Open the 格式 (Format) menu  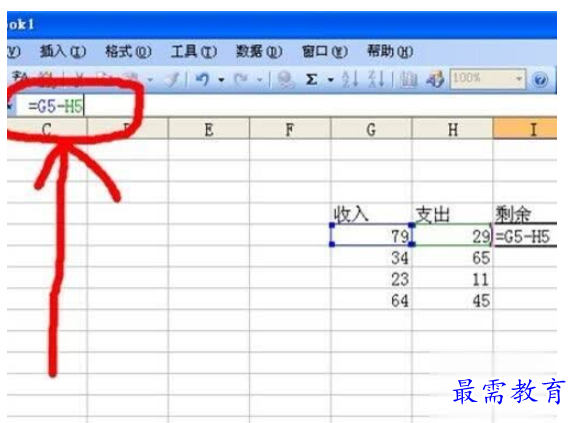[x=128, y=52]
